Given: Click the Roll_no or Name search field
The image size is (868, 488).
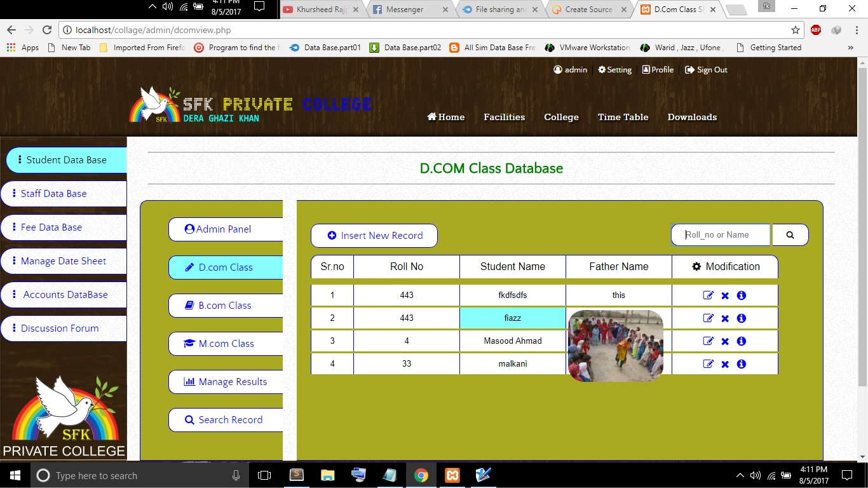Looking at the screenshot, I should 720,234.
